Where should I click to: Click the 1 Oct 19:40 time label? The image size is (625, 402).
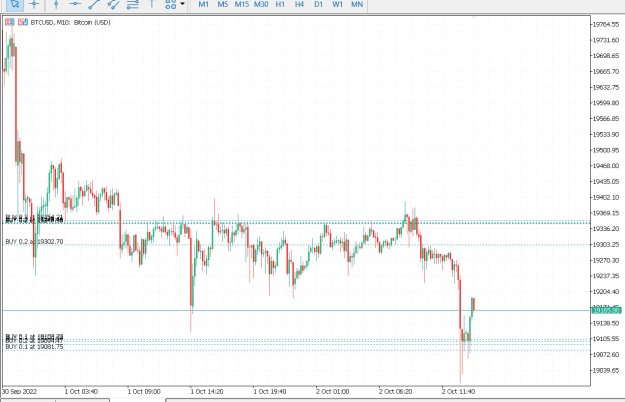pos(270,392)
